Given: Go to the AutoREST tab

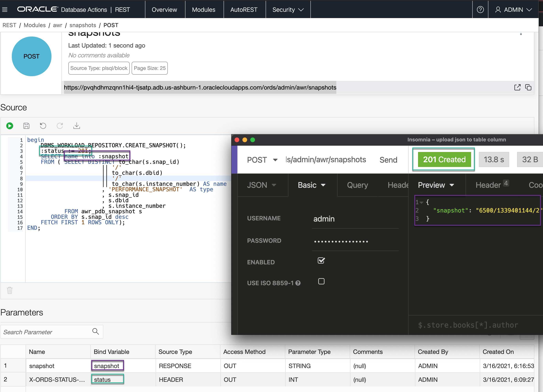Looking at the screenshot, I should tap(244, 10).
